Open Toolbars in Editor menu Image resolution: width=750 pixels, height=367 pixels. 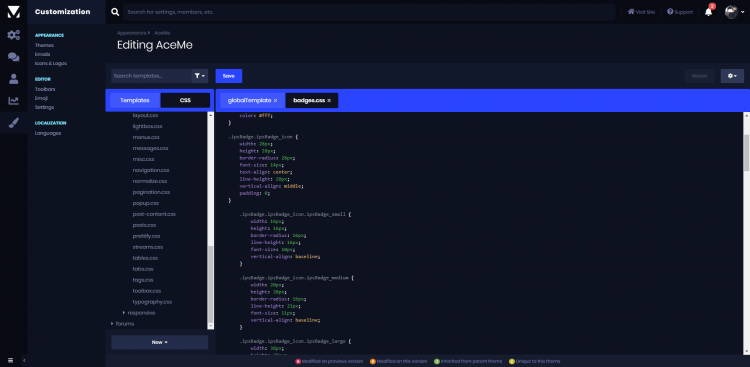(x=45, y=89)
